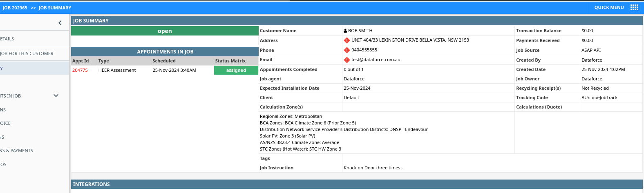This screenshot has width=644, height=193.
Task: Click the QUICK MENU text button
Action: 609,7
